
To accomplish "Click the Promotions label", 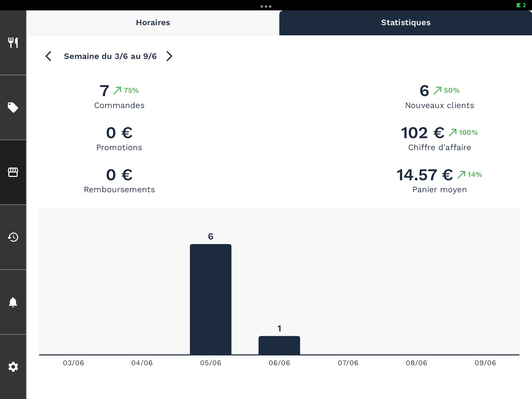I will click(119, 147).
